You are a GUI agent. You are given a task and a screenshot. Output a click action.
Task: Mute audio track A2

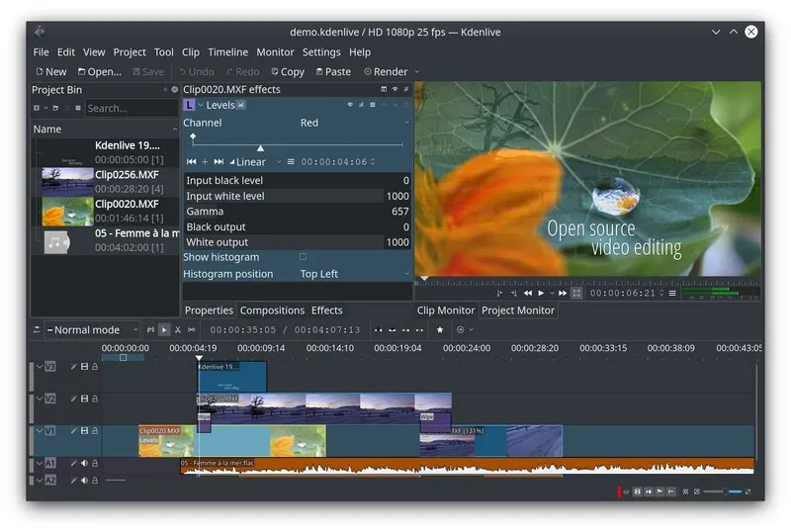point(84,481)
